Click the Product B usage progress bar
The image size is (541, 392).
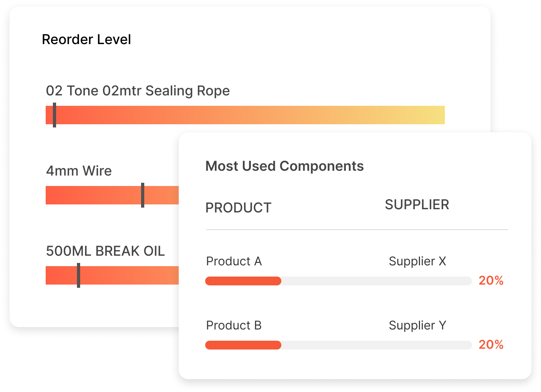point(338,345)
